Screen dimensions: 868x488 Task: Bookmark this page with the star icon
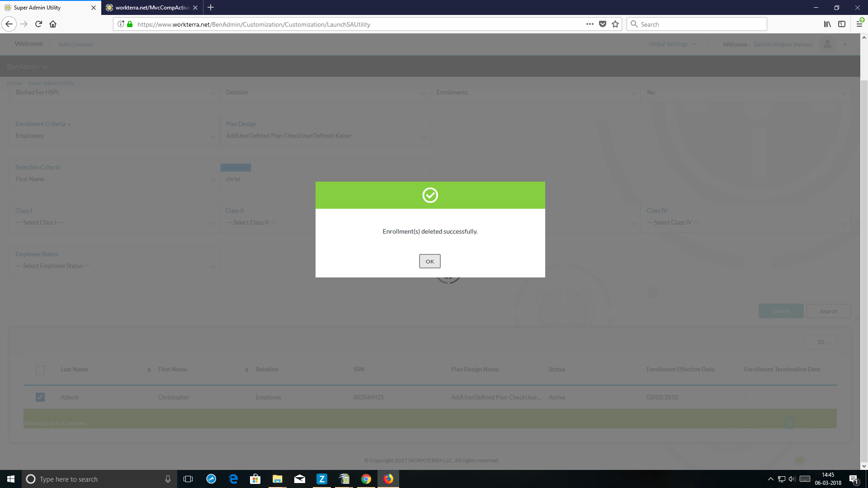[615, 24]
